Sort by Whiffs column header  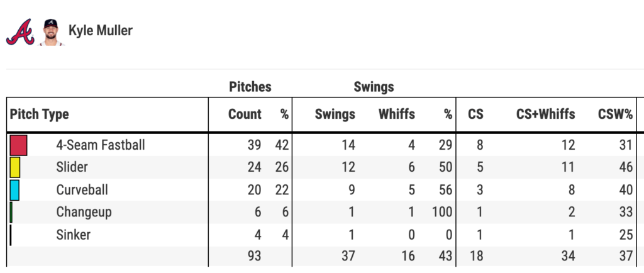(x=396, y=114)
